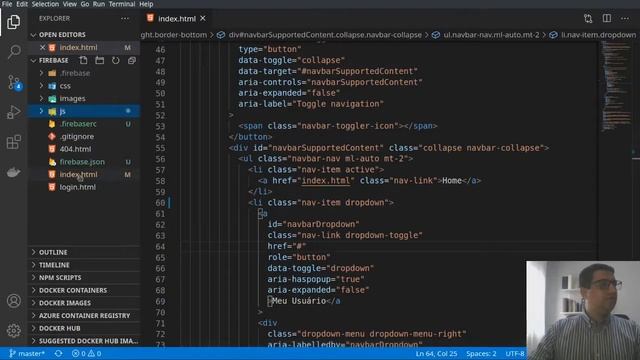Click the open changes icon in editor toolbar
640x360 pixels.
(588, 18)
